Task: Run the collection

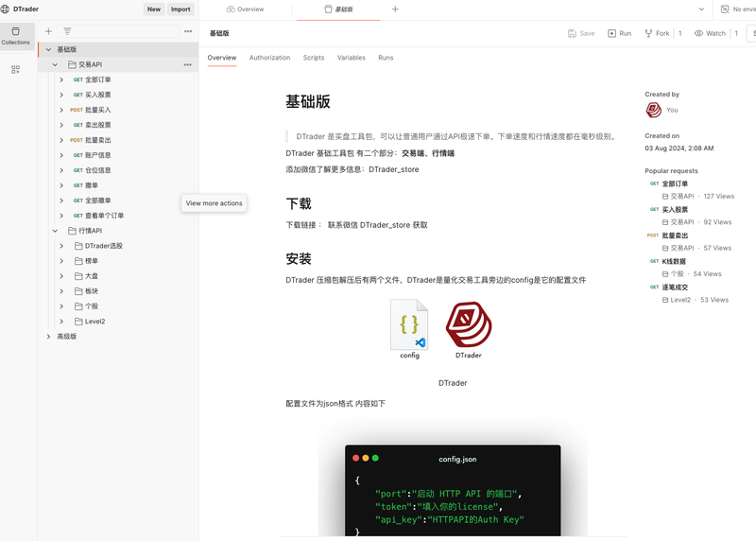Action: pos(620,33)
